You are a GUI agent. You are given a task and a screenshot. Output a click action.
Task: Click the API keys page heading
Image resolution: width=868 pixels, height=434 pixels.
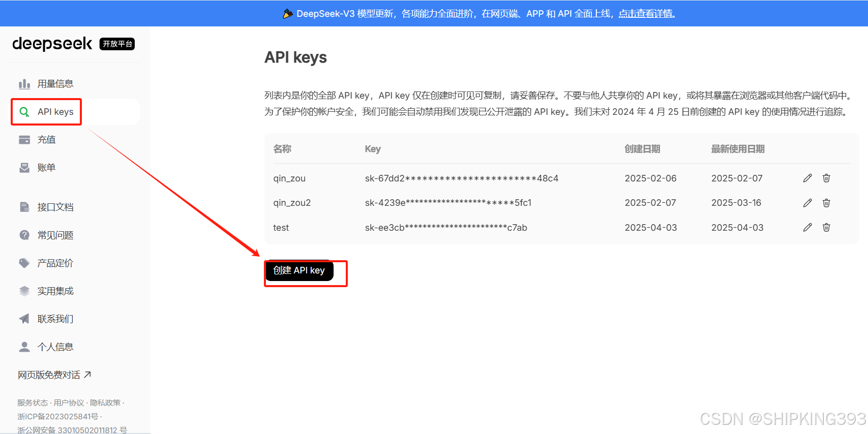pyautogui.click(x=295, y=57)
